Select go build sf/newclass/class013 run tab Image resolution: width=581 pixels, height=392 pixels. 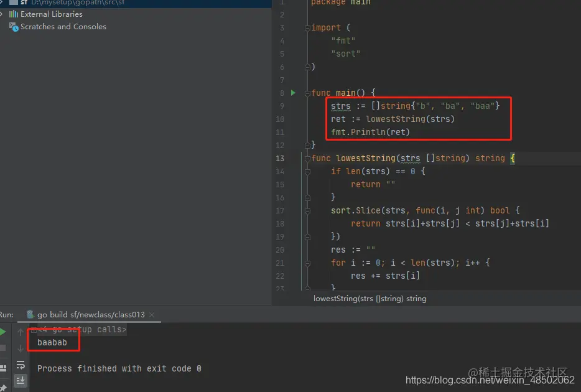point(91,315)
